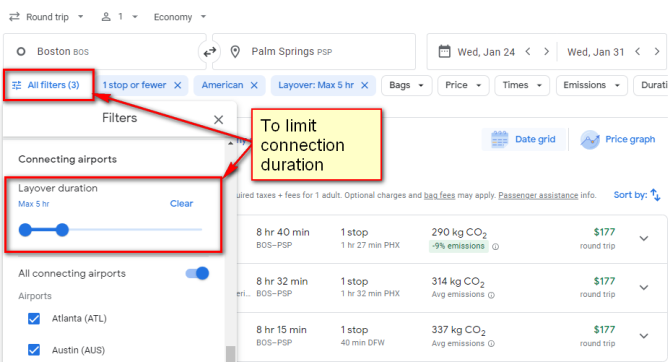Image resolution: width=670 pixels, height=362 pixels.
Task: Uncheck Atlanta (ATL) airport checkbox
Action: click(x=34, y=319)
